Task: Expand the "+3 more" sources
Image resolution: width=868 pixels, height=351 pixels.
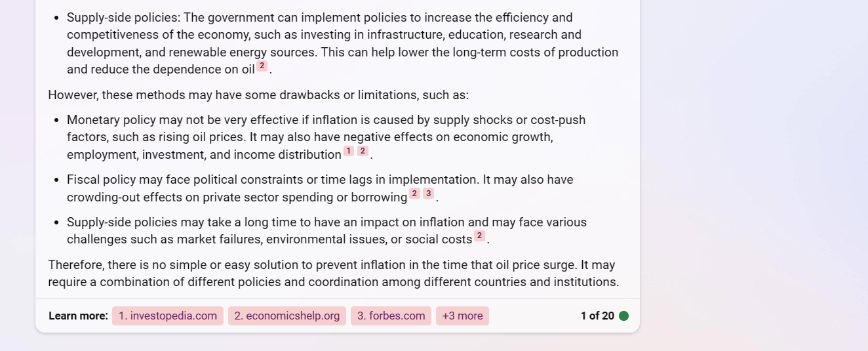Action: click(462, 316)
